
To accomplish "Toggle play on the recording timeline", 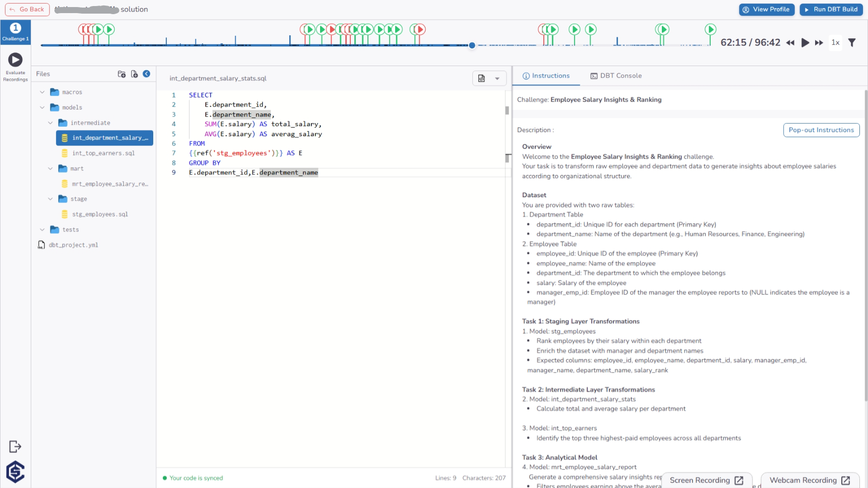I will (x=805, y=43).
